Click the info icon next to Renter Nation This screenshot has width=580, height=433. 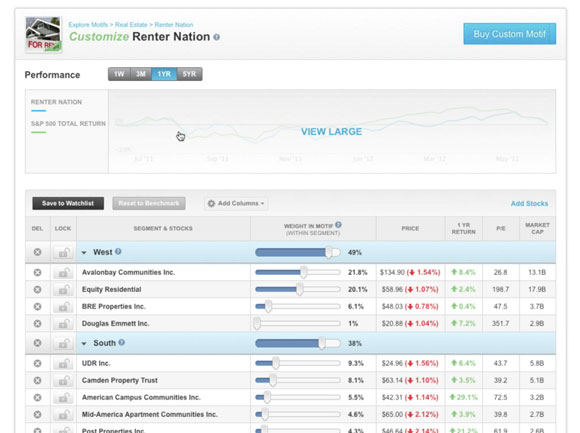[x=217, y=37]
